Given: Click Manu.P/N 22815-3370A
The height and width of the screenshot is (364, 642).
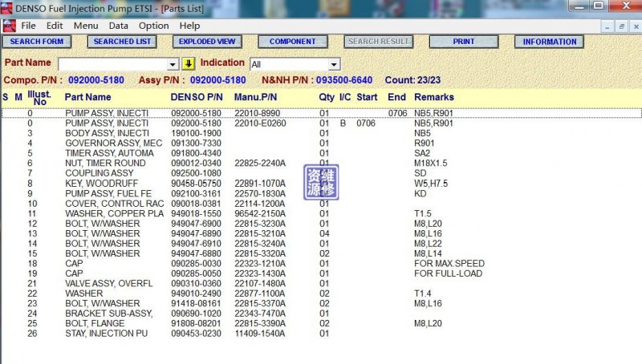Looking at the screenshot, I should 260,304.
